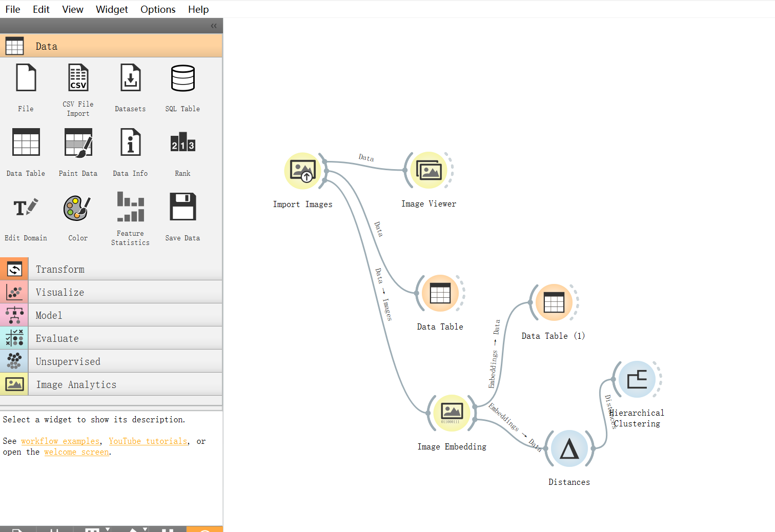775x532 pixels.
Task: Add the SQL Table widget
Action: 182,78
